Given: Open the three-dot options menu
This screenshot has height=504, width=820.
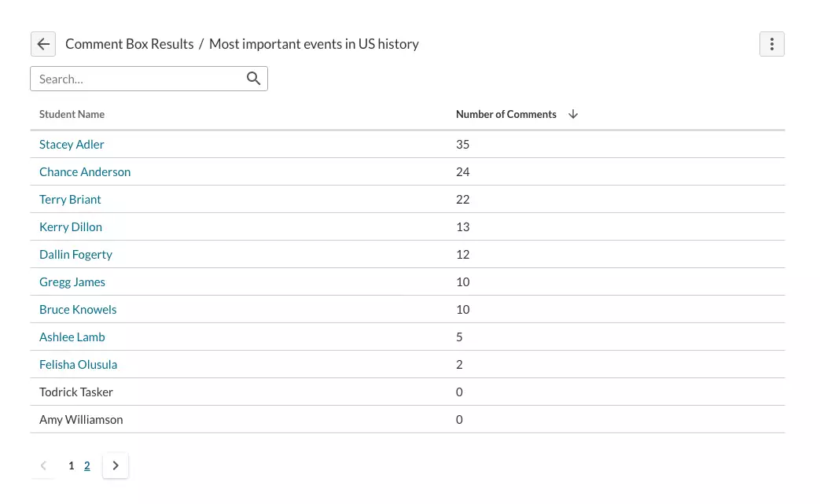Looking at the screenshot, I should pyautogui.click(x=771, y=44).
